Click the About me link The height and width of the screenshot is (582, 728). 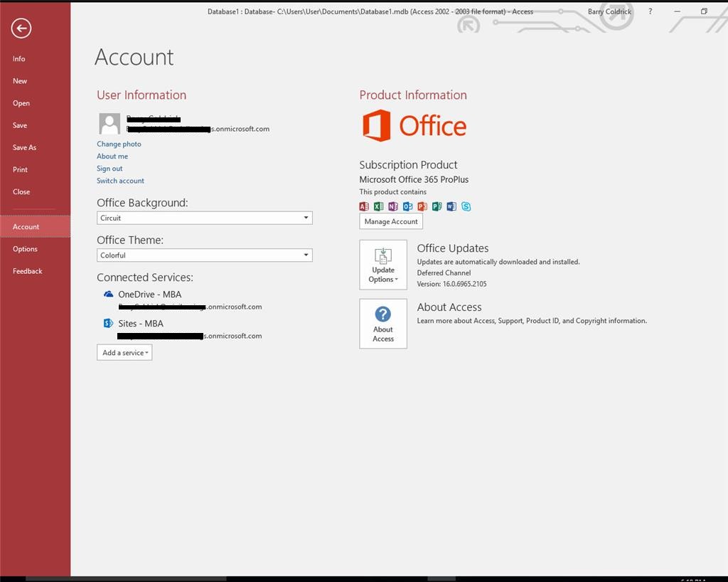click(112, 156)
